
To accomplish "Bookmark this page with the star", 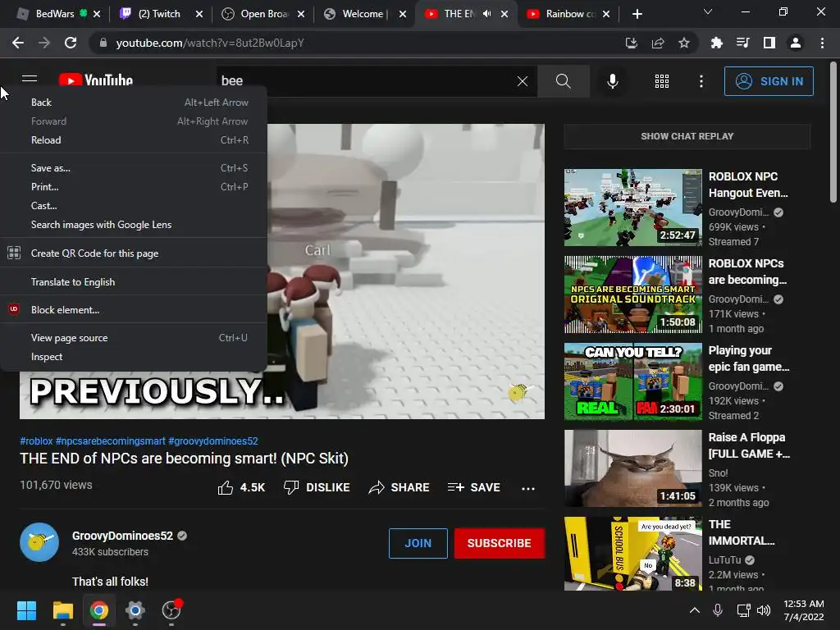I will tap(684, 43).
